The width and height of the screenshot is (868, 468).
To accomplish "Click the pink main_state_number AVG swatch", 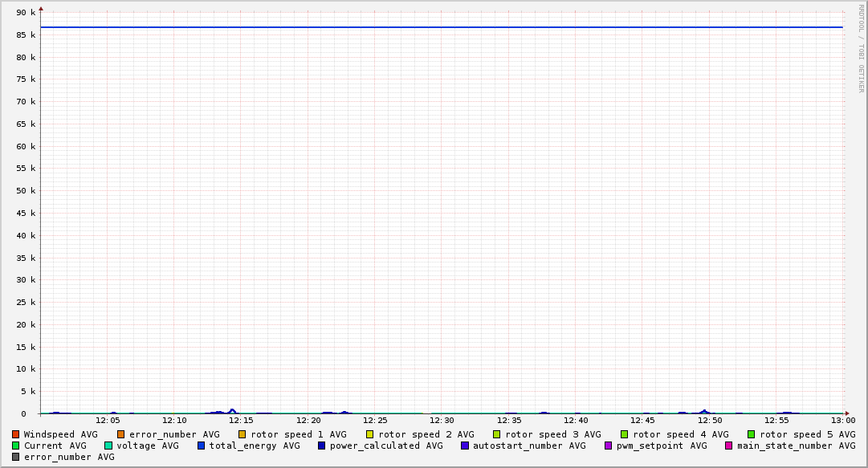I will 729,446.
